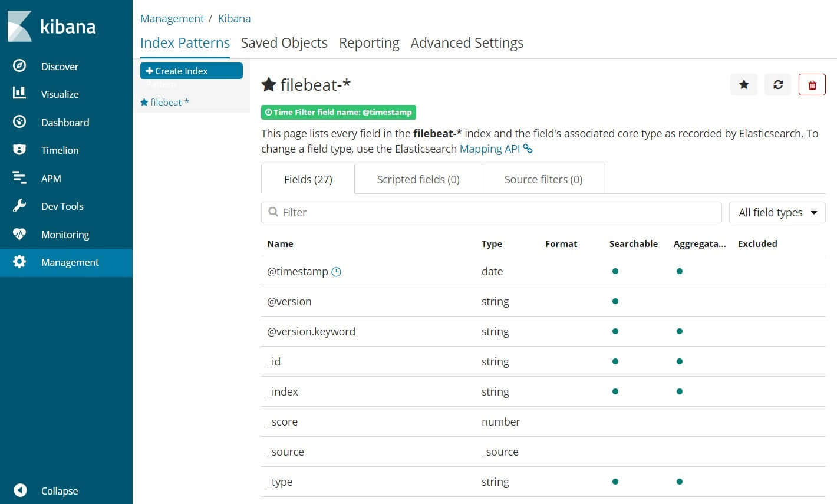The height and width of the screenshot is (504, 837).
Task: Open the Monitoring section
Action: point(65,234)
